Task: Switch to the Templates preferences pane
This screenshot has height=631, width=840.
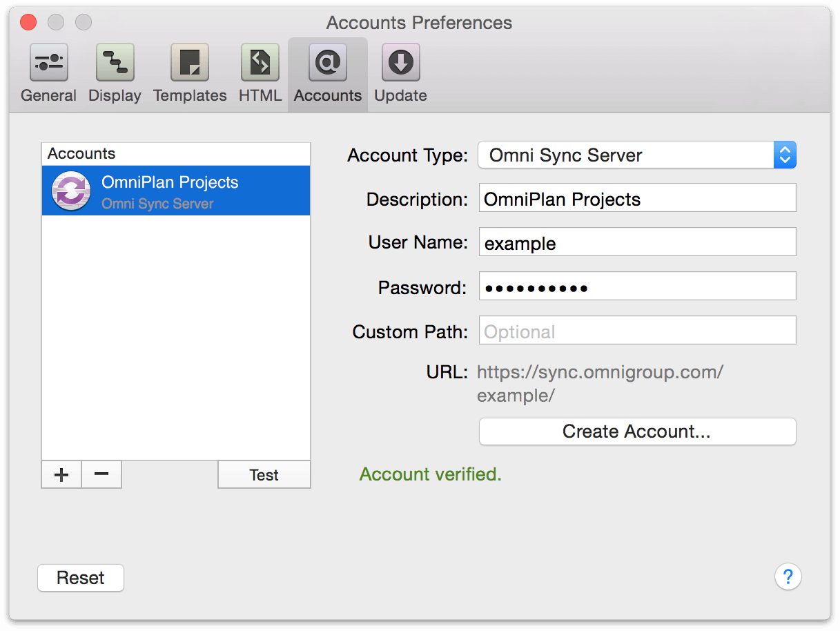Action: 190,72
